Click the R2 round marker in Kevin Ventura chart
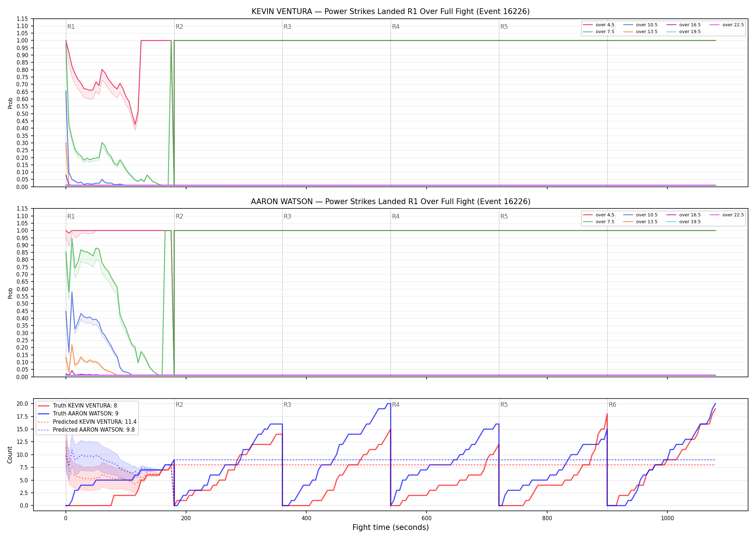 179,27
